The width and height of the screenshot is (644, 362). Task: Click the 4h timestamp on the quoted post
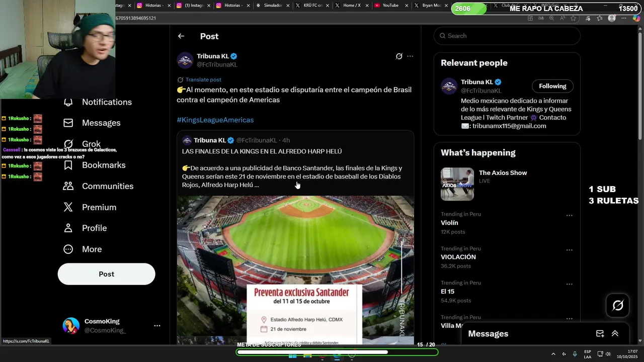point(286,140)
